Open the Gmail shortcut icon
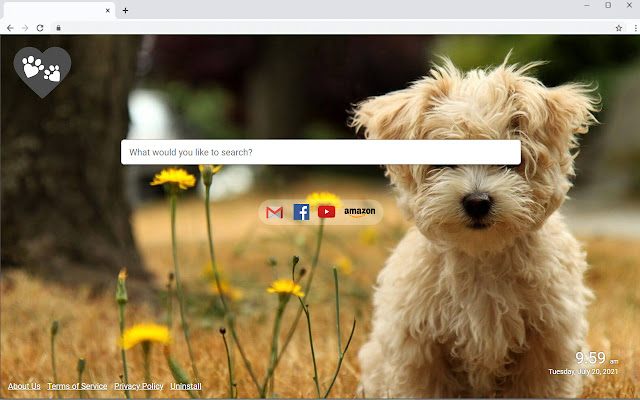 click(x=274, y=212)
